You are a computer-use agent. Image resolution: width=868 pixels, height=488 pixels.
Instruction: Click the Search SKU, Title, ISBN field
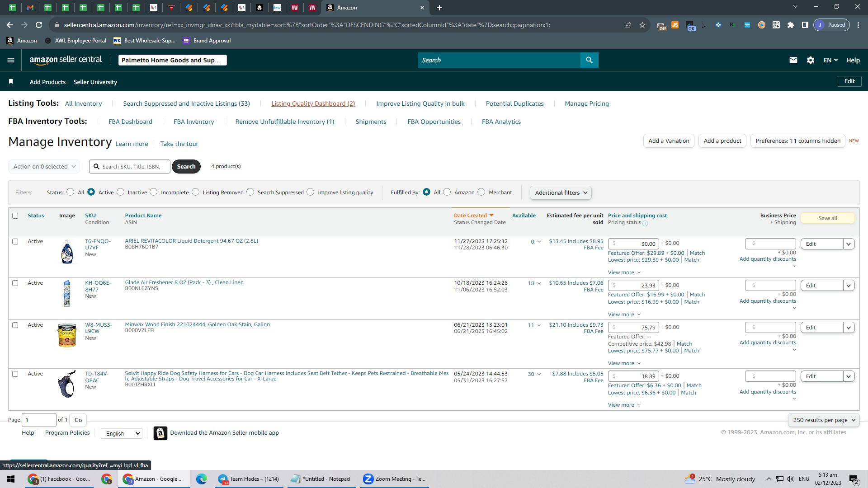130,167
